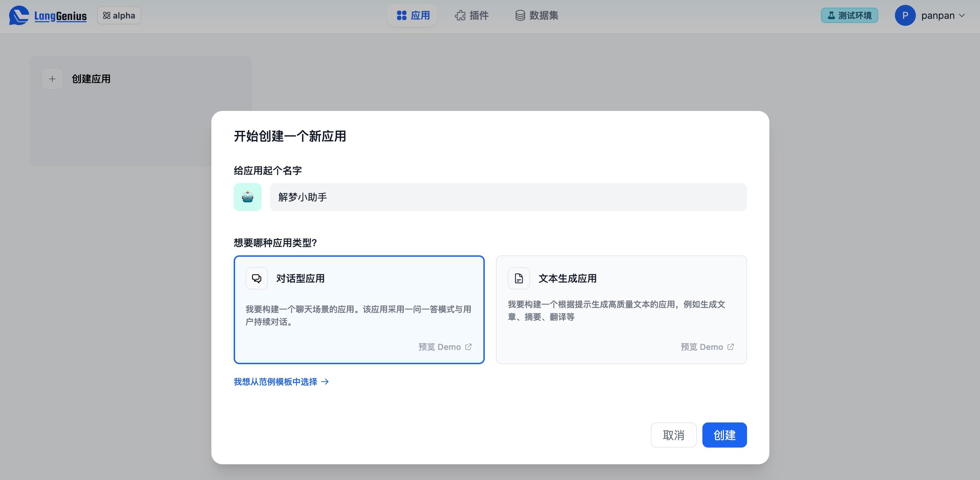980x480 pixels.
Task: Click the chat bubble icon on 对话型应用 card
Action: pyautogui.click(x=256, y=278)
